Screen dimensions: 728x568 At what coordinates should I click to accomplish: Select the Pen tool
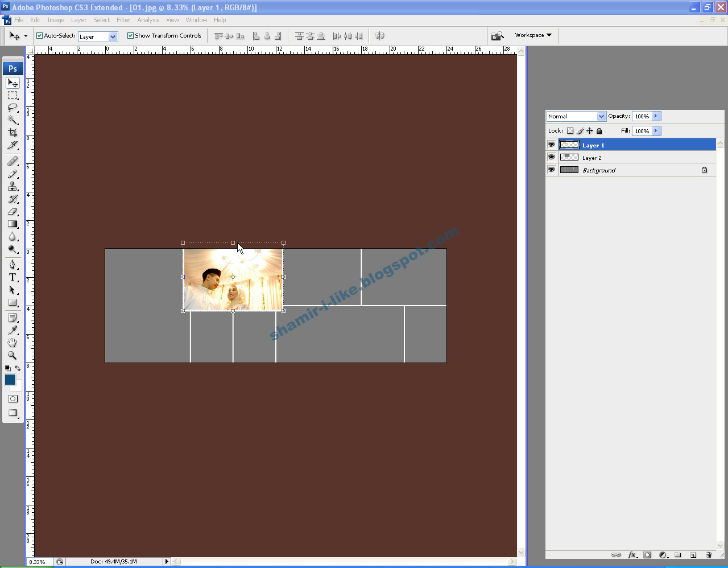[x=13, y=265]
